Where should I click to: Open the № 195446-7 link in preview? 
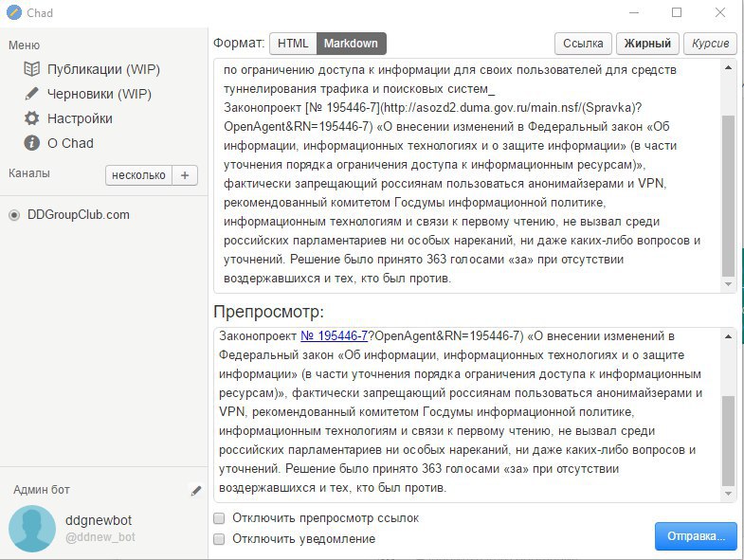tap(334, 336)
